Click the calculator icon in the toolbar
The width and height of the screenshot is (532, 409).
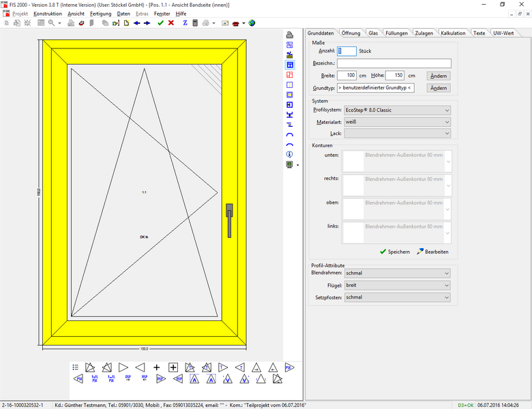195,22
